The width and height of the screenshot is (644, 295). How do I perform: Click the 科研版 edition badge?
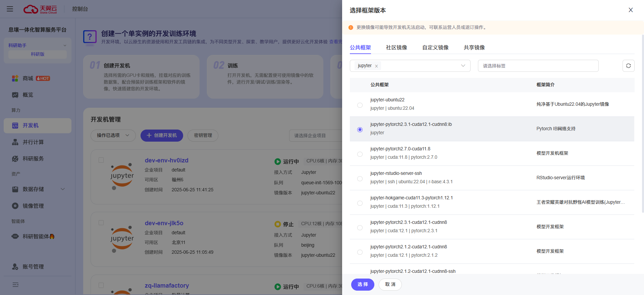point(38,54)
